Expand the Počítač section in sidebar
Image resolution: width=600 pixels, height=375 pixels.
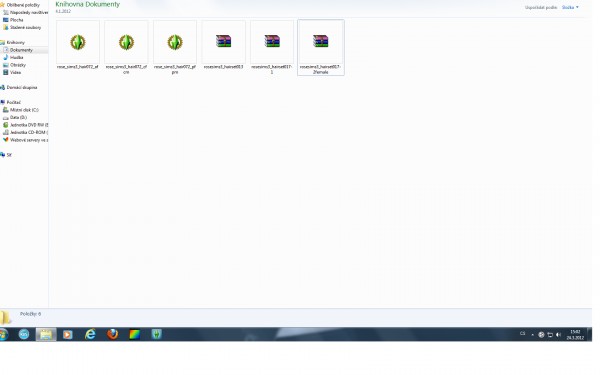tap(14, 102)
